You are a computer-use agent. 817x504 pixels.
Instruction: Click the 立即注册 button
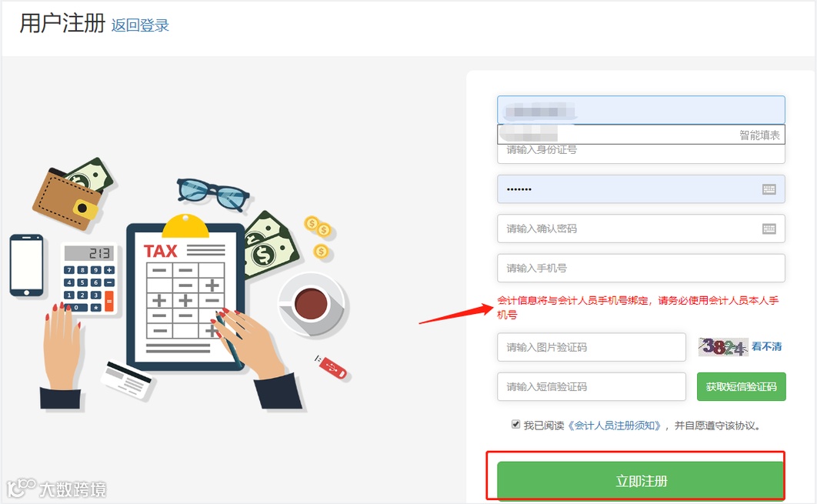tap(641, 481)
